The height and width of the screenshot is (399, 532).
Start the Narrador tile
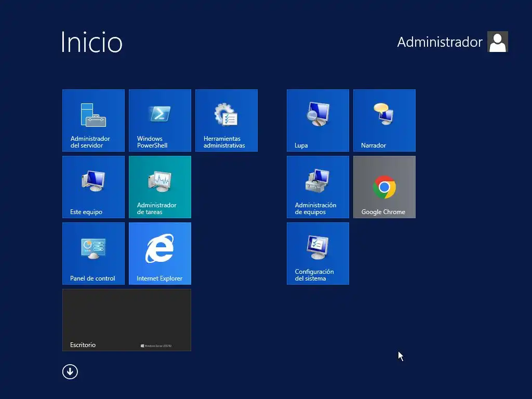coord(384,121)
